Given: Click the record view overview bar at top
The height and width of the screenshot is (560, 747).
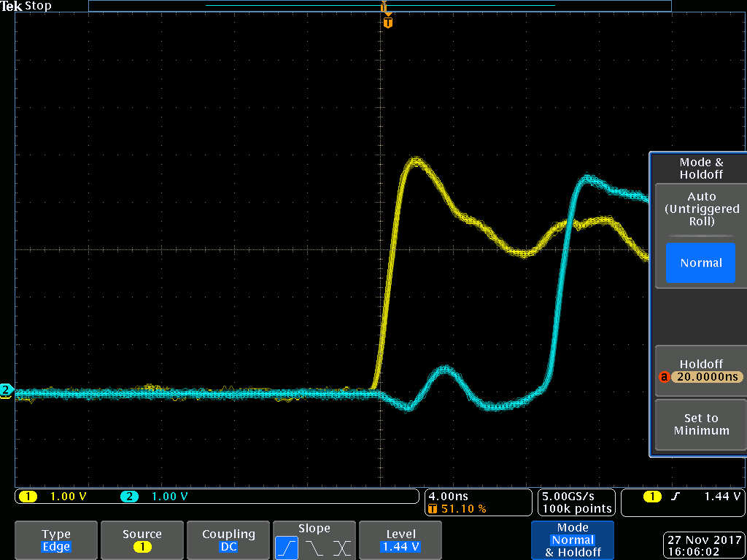Looking at the screenshot, I should click(379, 6).
